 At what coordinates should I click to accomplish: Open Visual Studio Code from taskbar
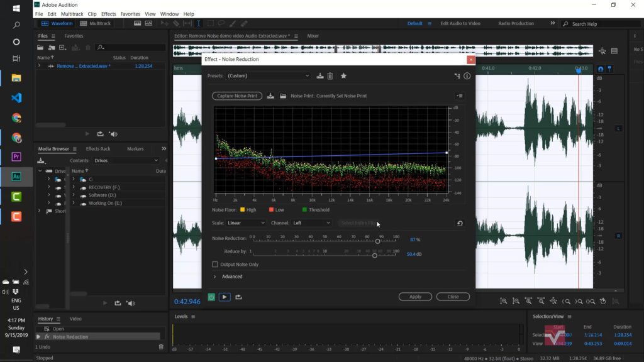tap(16, 97)
